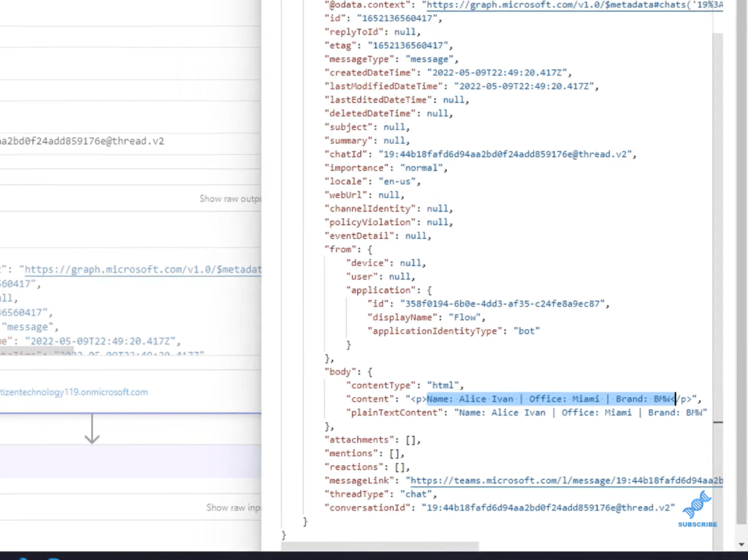
Task: Click the "reactions": [] line
Action: coord(367,467)
